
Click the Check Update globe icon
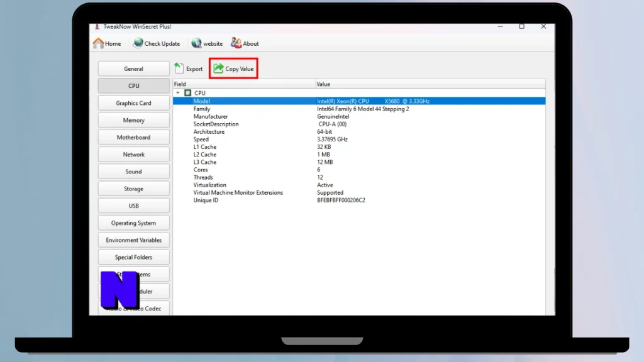tap(138, 43)
